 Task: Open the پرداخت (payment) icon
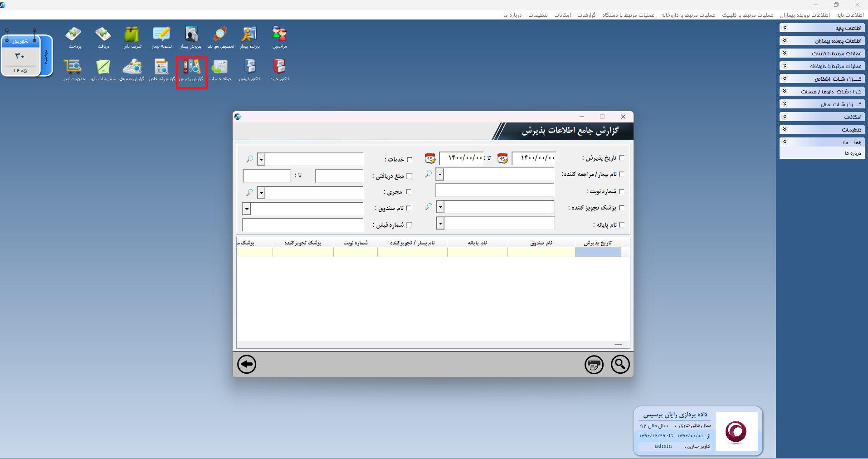pos(74,37)
